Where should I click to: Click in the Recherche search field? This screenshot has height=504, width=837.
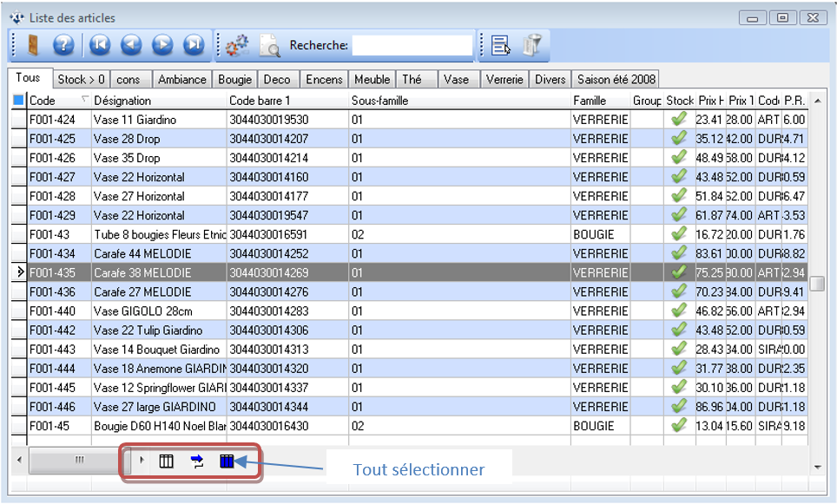tap(412, 45)
